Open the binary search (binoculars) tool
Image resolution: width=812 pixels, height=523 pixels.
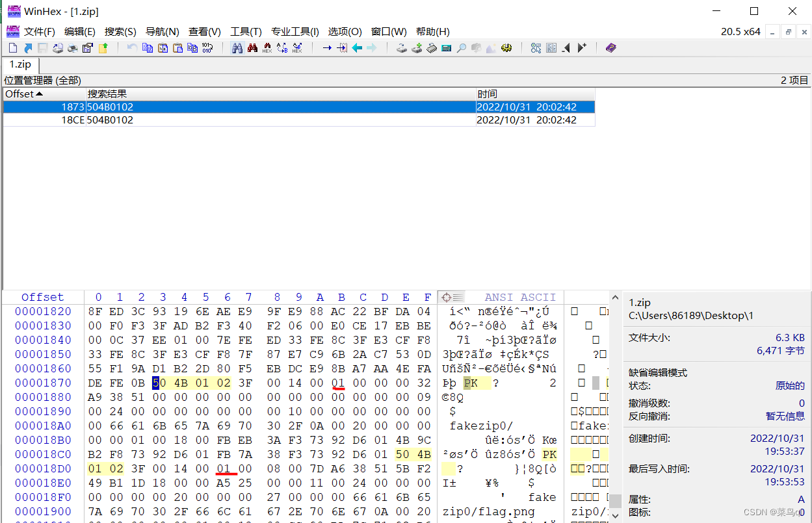point(237,47)
